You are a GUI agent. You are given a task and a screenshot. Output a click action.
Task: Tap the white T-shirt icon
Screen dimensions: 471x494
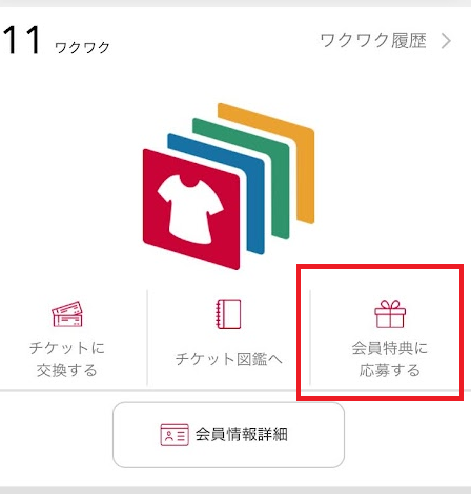pyautogui.click(x=190, y=209)
